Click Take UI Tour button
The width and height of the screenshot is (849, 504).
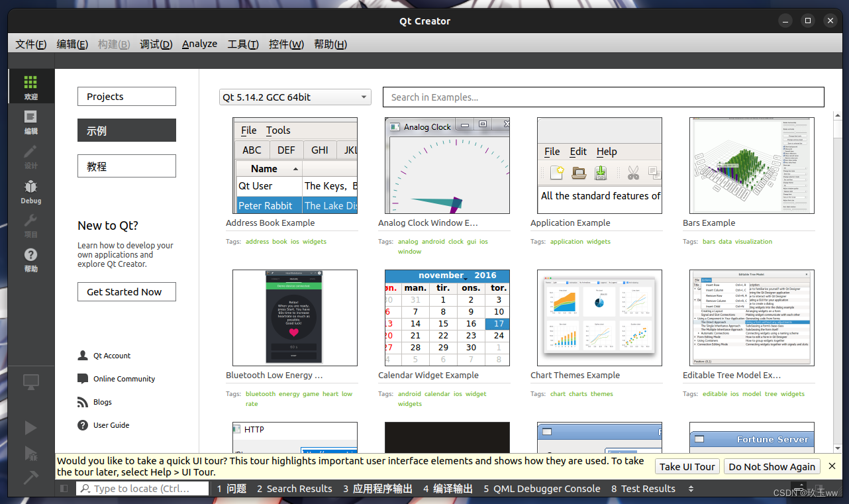click(x=687, y=466)
